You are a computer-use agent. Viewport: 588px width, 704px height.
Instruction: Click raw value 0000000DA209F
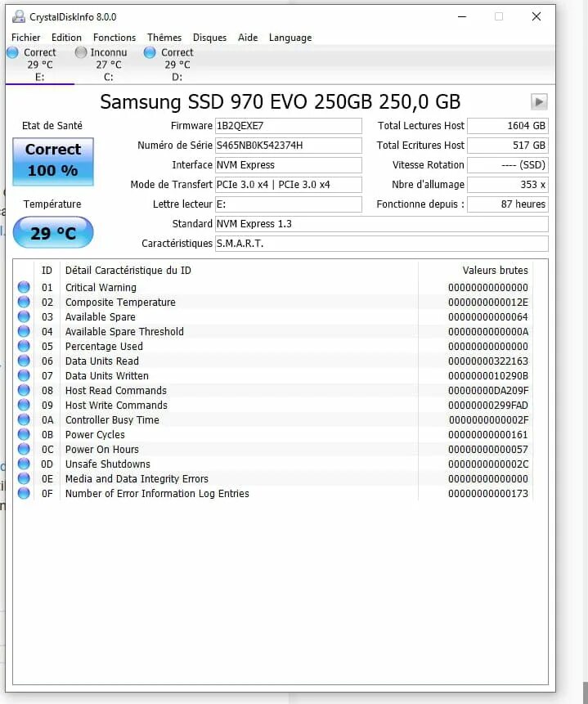click(x=488, y=391)
